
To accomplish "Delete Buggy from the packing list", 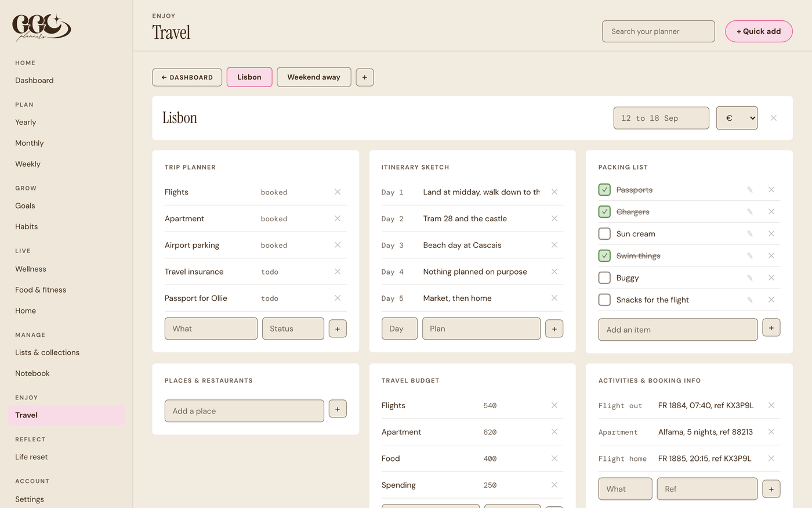I will [771, 278].
